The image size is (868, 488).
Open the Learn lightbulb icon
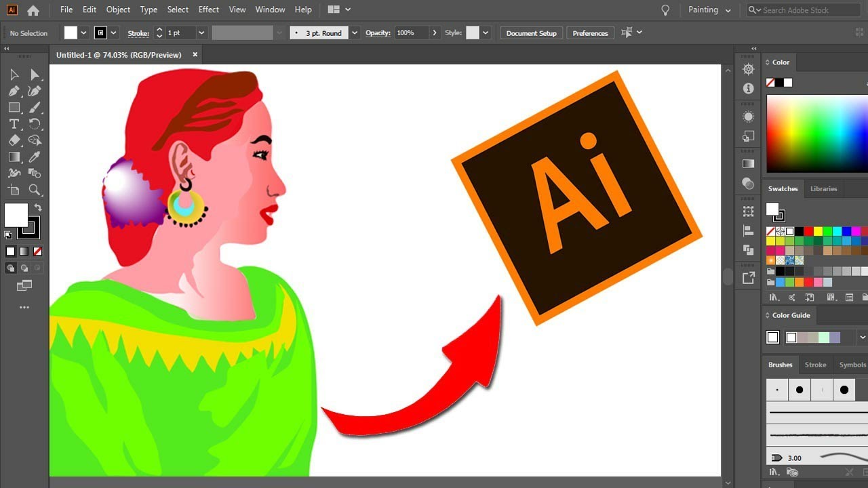(x=665, y=10)
